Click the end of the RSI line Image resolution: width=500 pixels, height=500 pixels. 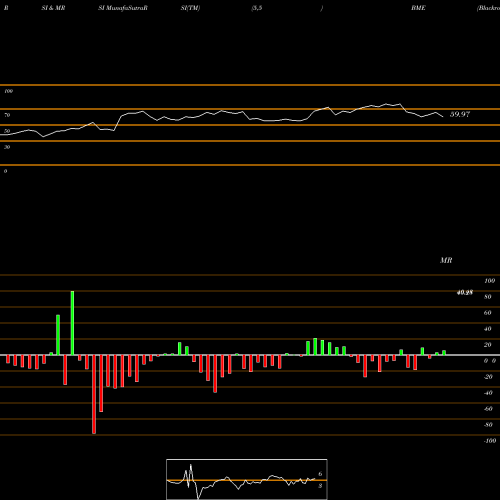pos(443,116)
